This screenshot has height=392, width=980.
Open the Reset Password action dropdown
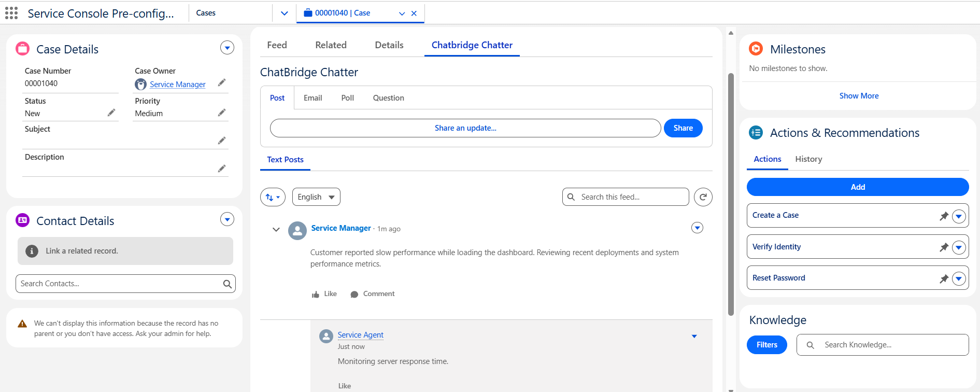959,278
